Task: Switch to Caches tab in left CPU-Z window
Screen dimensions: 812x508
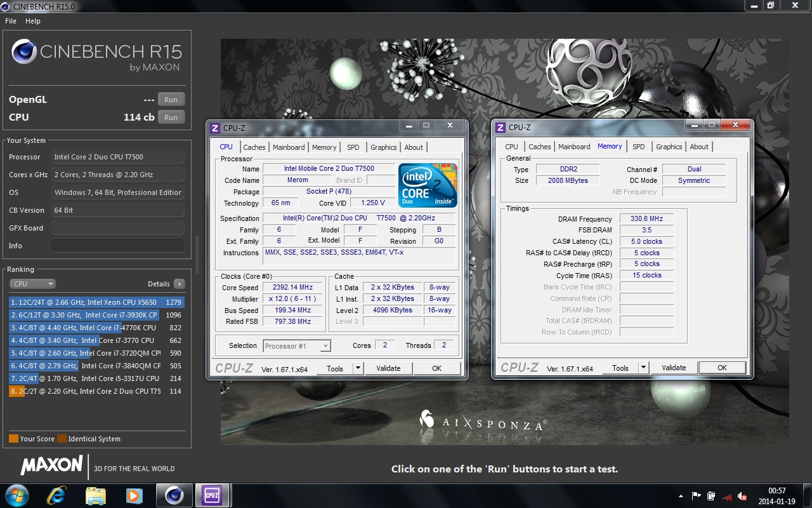Action: tap(254, 147)
